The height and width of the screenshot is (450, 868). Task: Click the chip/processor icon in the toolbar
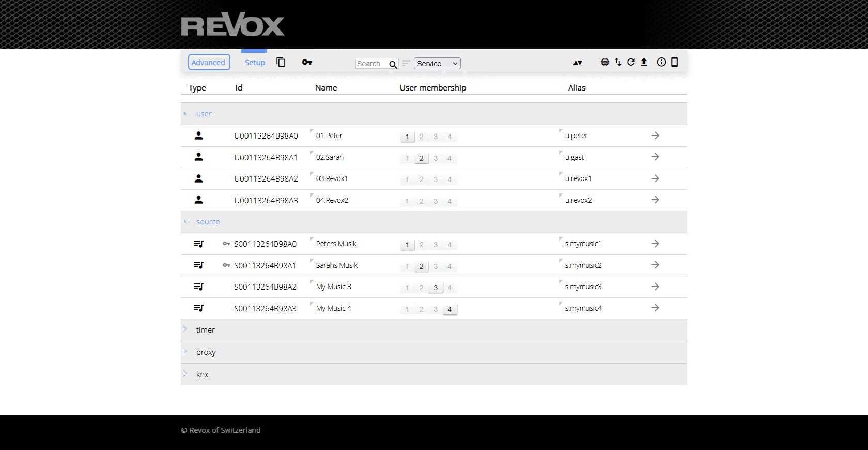605,62
